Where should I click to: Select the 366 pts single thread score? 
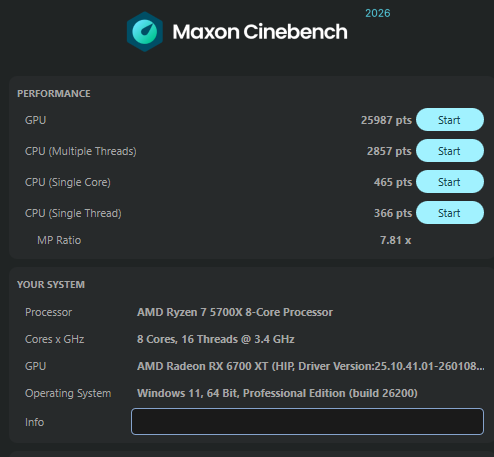[393, 213]
